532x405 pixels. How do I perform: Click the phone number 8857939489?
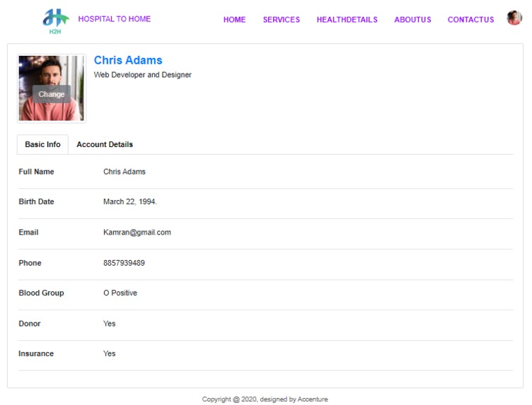(x=124, y=263)
